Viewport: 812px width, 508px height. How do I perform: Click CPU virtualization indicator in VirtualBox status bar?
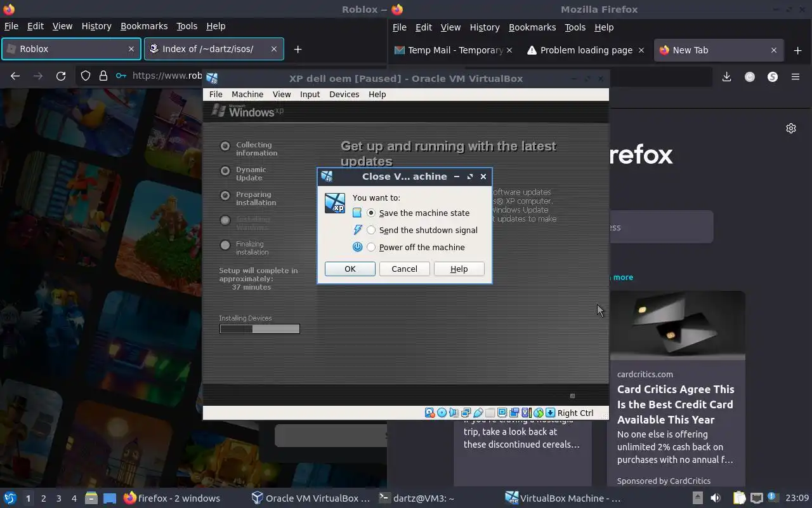pyautogui.click(x=526, y=413)
